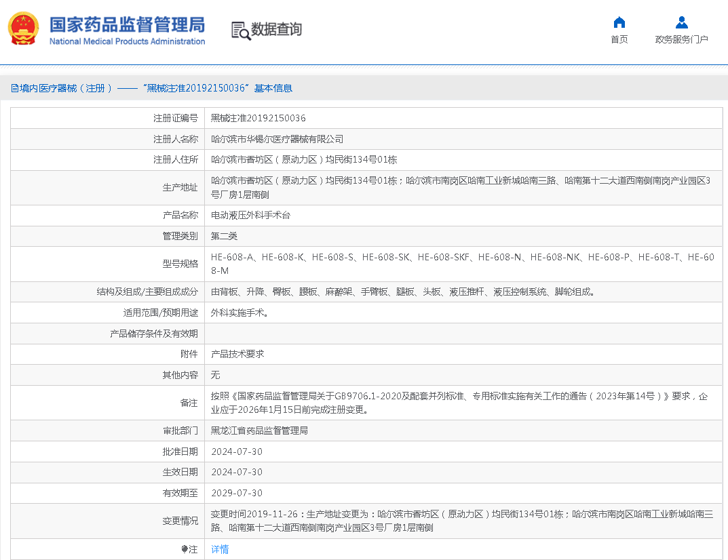Click the 产品技术要求 attachment text

[237, 354]
